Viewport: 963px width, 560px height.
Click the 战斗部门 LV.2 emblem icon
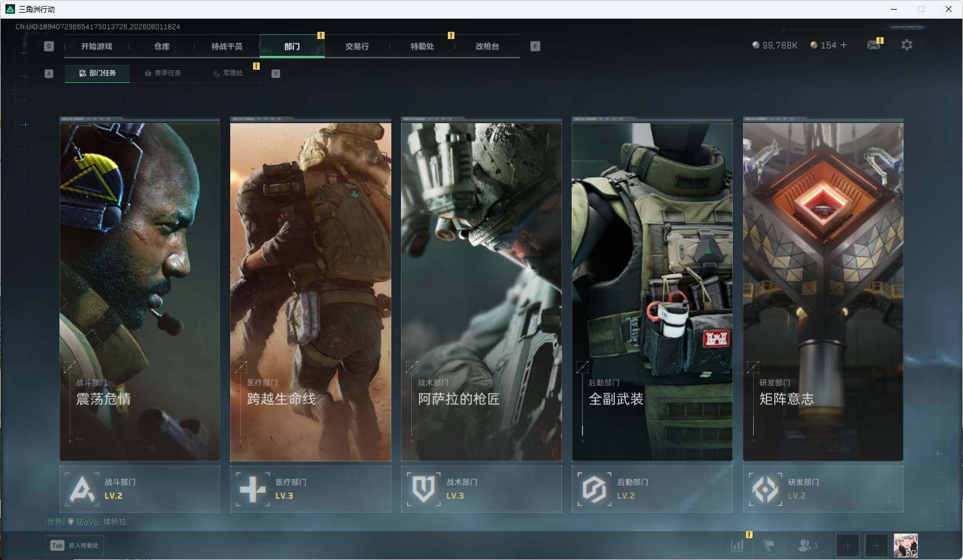click(x=82, y=489)
